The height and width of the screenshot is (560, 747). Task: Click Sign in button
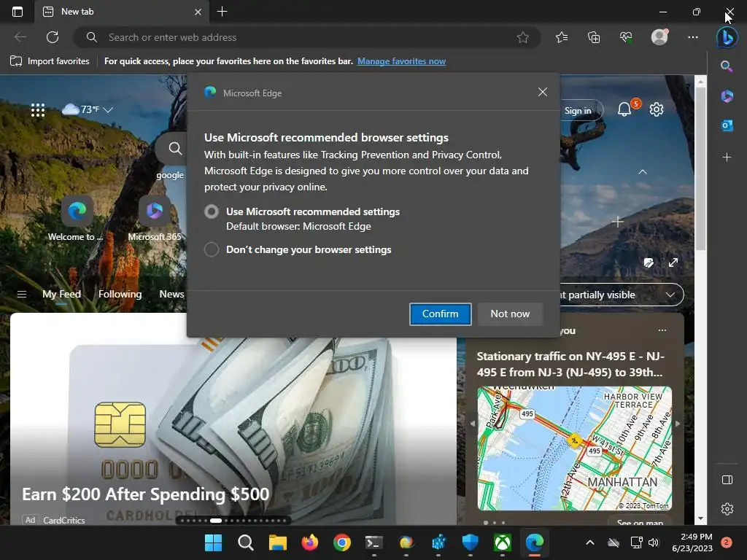coord(578,111)
